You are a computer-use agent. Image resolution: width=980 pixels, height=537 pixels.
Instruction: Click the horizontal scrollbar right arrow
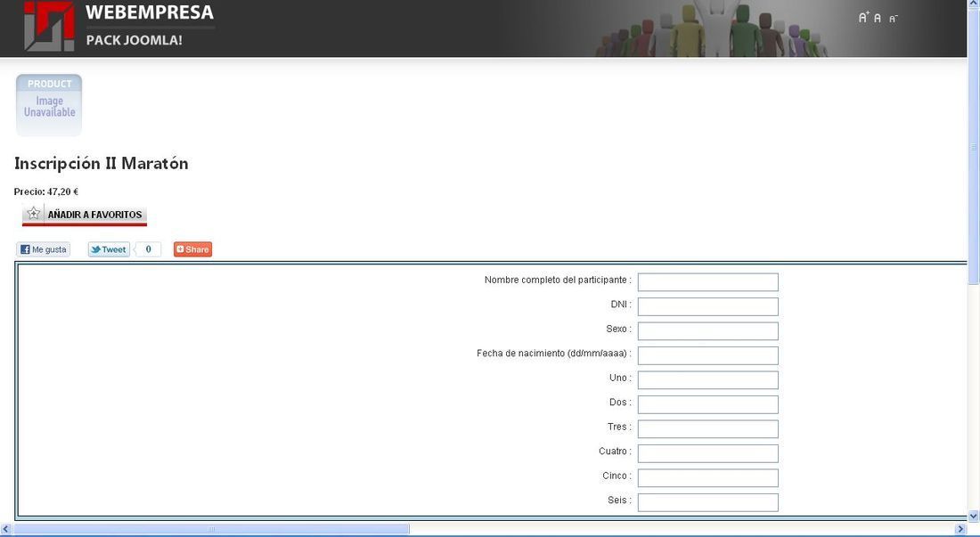point(961,530)
